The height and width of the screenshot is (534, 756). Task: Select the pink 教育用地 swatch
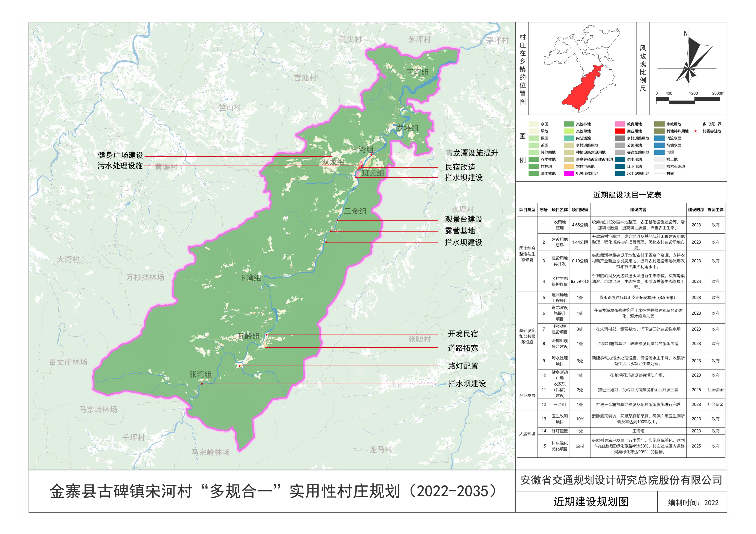point(620,124)
